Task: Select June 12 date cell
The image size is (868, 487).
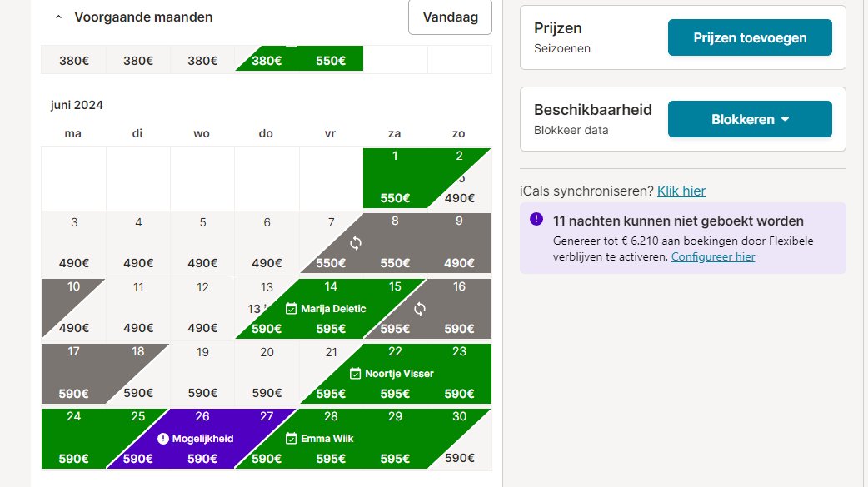Action: point(202,308)
